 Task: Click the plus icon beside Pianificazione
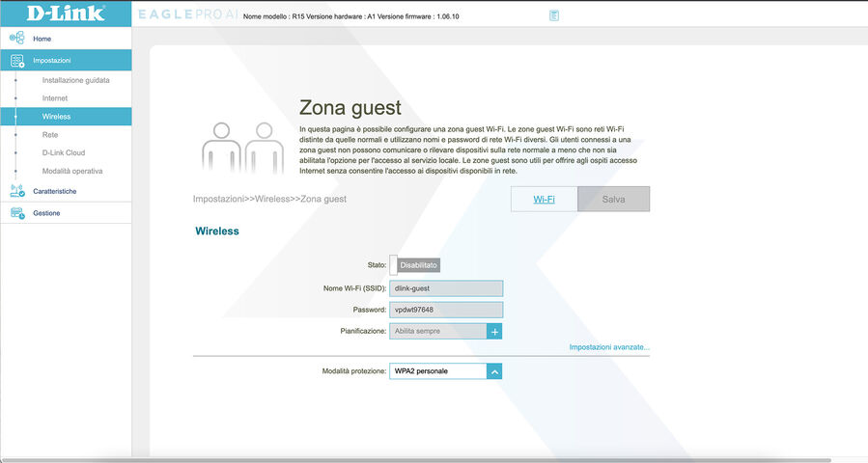point(494,331)
